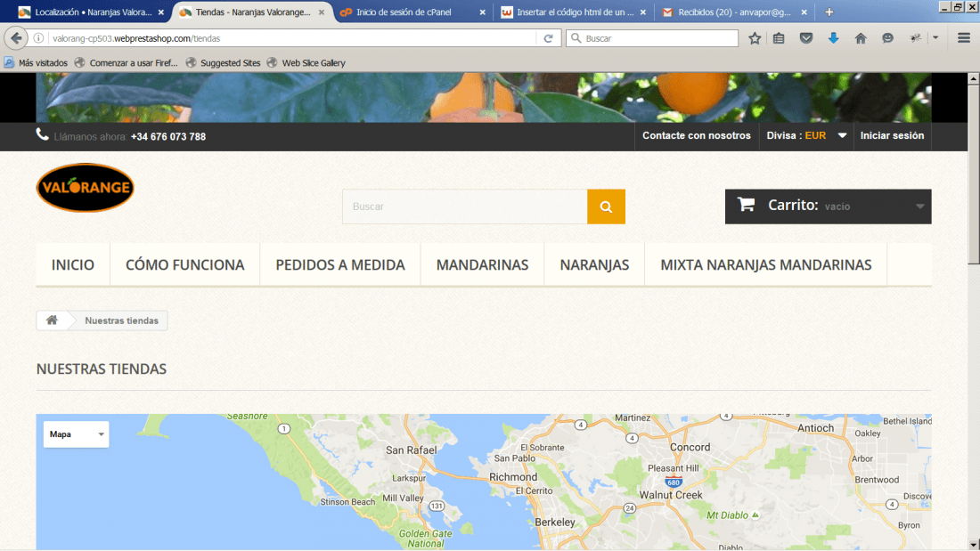Expand the Divisa EUR currency dropdown
The height and width of the screenshot is (551, 980).
pos(842,135)
